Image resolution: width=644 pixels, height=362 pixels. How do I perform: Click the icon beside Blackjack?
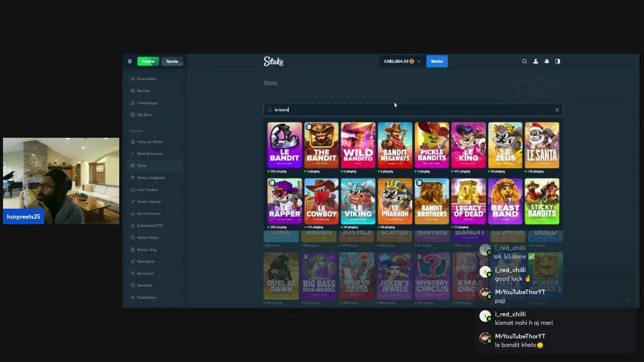tap(132, 261)
